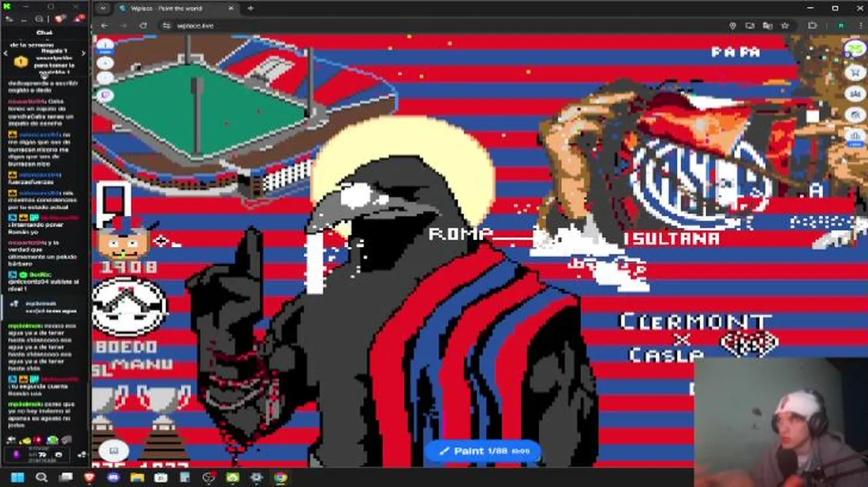Click the round map overlay button bottom-left
868x487 pixels.
coord(114,450)
